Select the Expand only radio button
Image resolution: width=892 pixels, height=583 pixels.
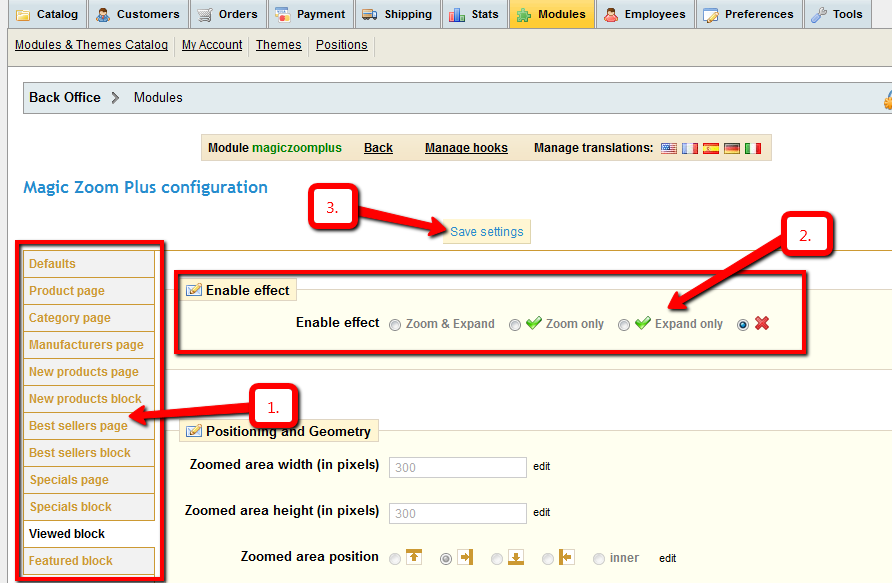coord(624,325)
